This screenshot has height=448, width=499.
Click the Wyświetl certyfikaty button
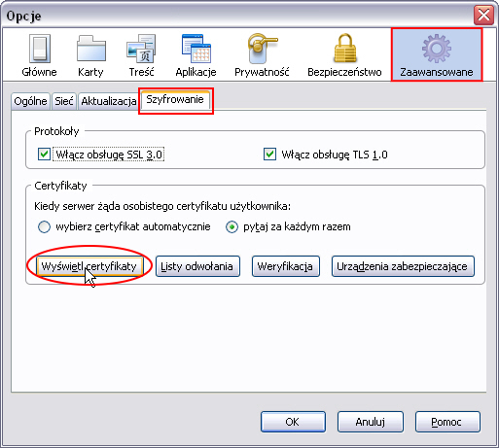coord(89,266)
